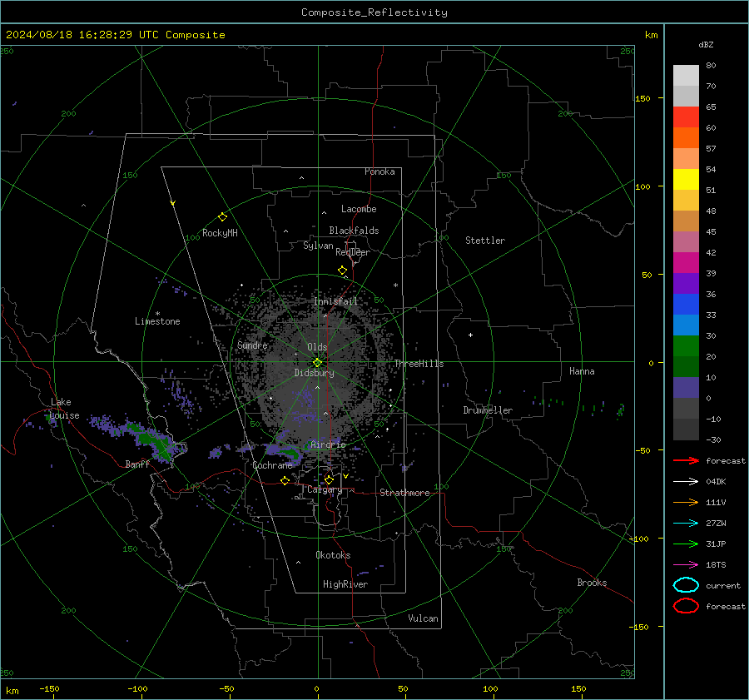Click the HighRiver town label
The image size is (749, 700).
click(345, 584)
